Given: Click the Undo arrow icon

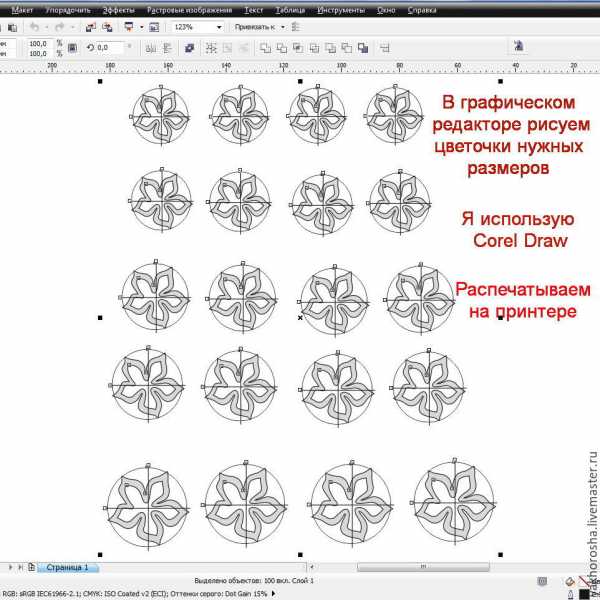Looking at the screenshot, I should pos(34,27).
